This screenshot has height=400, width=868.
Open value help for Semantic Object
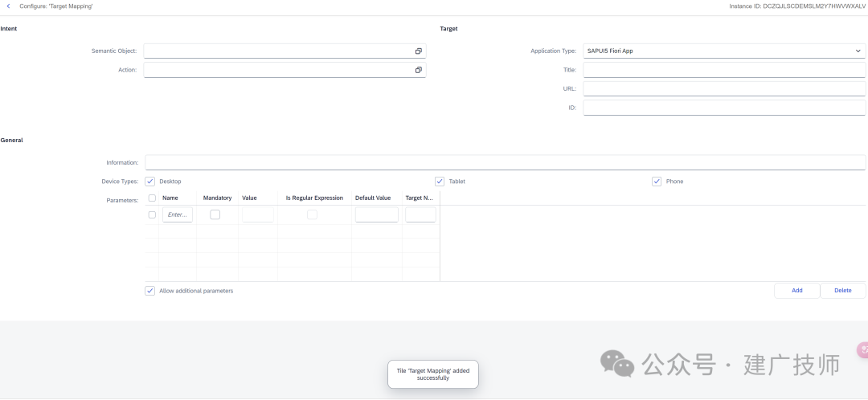coord(419,51)
